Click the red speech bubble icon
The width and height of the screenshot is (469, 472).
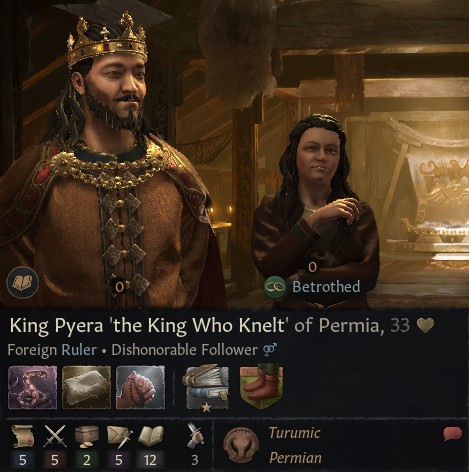pyautogui.click(x=453, y=434)
